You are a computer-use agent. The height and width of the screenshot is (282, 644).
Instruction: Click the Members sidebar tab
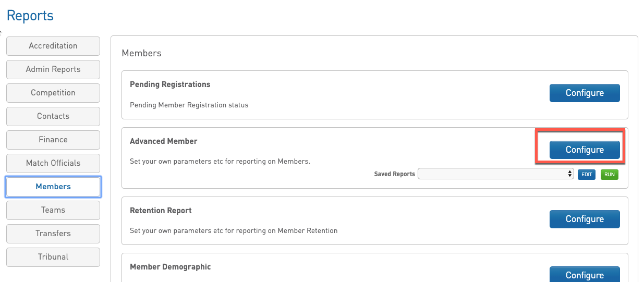point(53,187)
